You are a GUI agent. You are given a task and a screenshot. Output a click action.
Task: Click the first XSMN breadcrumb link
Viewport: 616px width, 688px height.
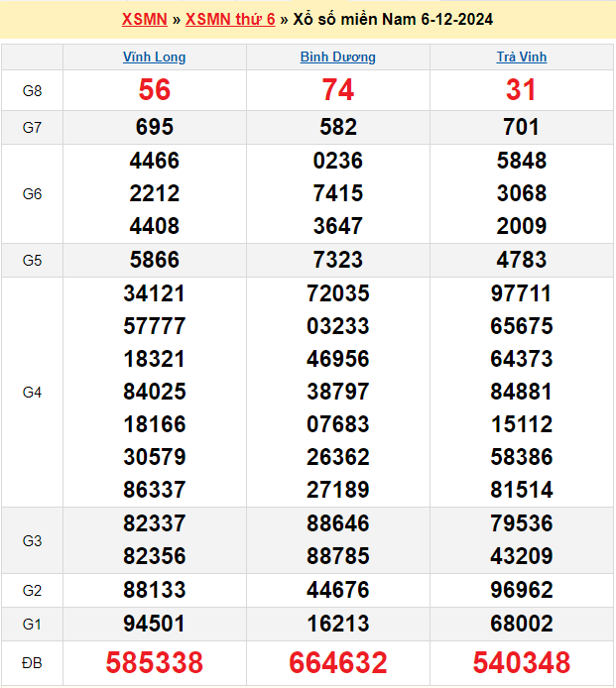pos(143,20)
